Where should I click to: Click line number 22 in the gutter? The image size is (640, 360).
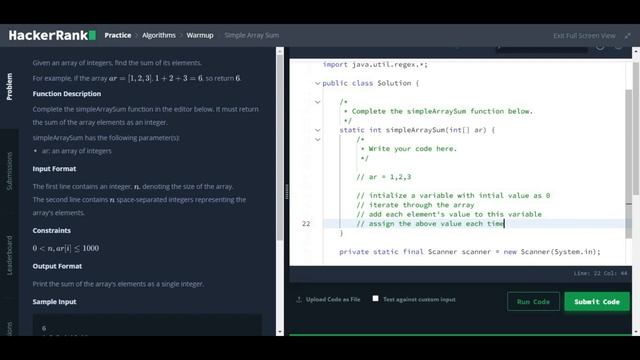pyautogui.click(x=306, y=224)
